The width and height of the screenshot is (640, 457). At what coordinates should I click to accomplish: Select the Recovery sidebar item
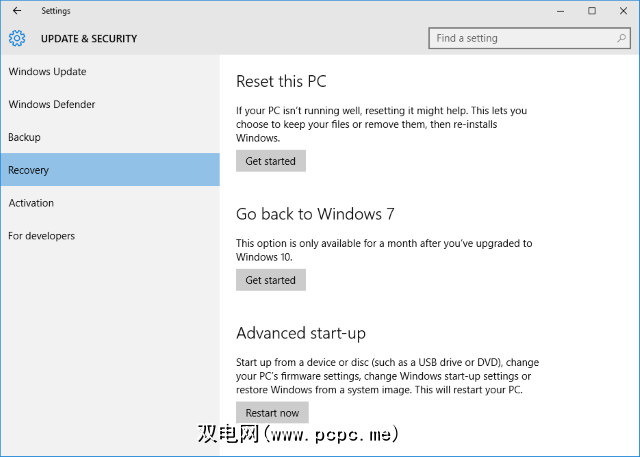pos(28,170)
